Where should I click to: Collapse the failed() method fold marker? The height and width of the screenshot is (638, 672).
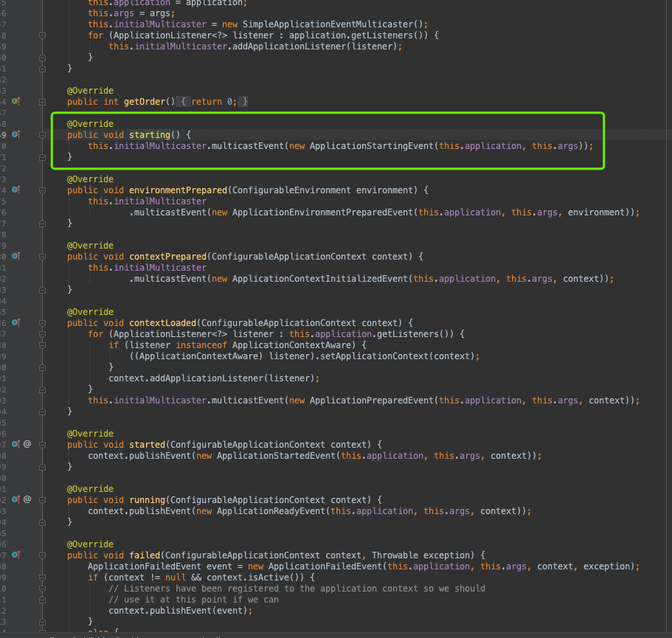(x=43, y=555)
